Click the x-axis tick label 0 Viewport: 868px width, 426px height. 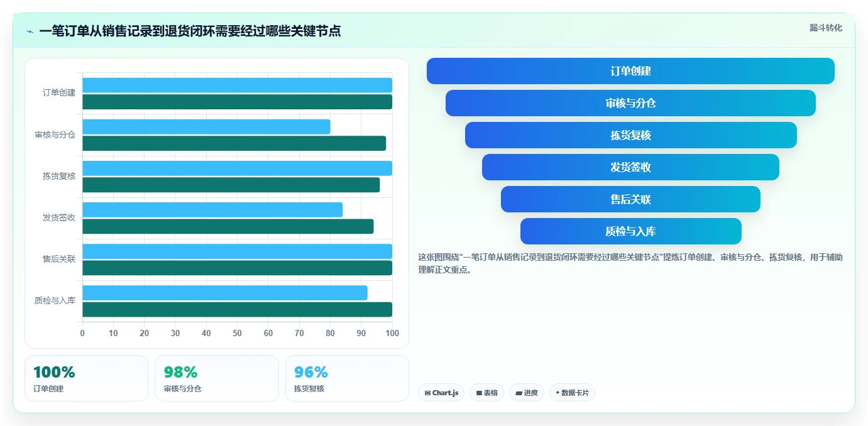pyautogui.click(x=82, y=333)
